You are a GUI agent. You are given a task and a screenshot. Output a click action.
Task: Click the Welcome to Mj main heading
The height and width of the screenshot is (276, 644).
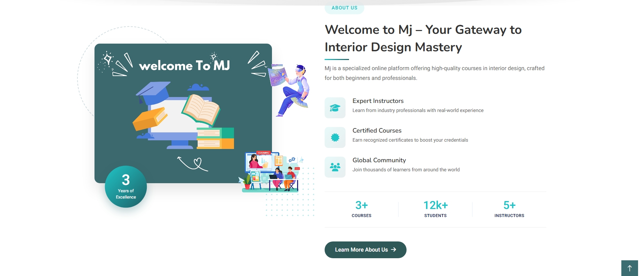point(423,38)
